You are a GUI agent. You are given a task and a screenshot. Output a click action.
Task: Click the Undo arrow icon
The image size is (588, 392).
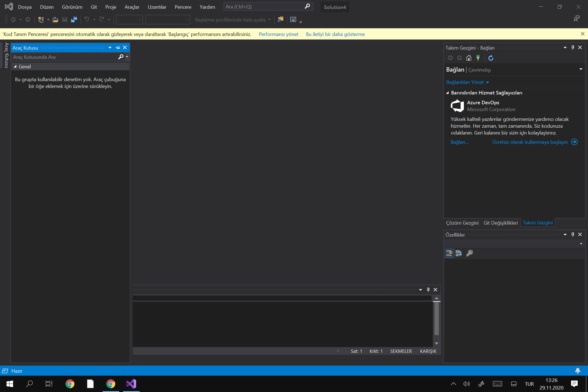pos(87,19)
